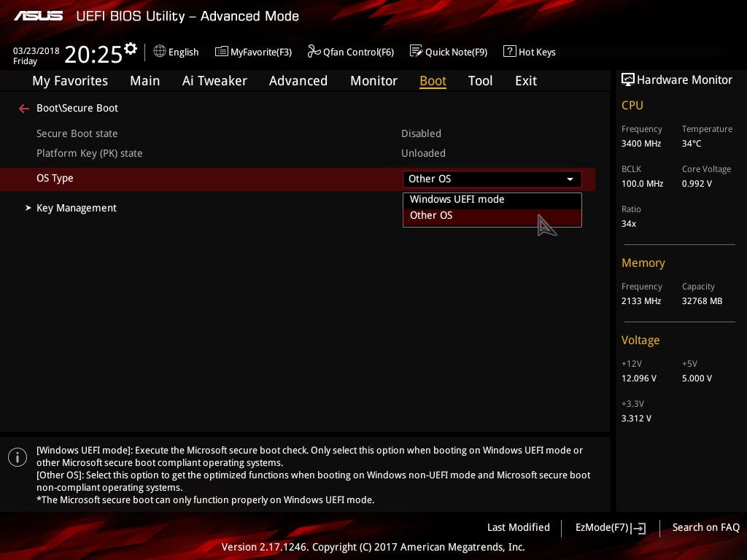The width and height of the screenshot is (747, 560).
Task: Click the Core Voltage value 0.992 V
Action: coord(697,184)
